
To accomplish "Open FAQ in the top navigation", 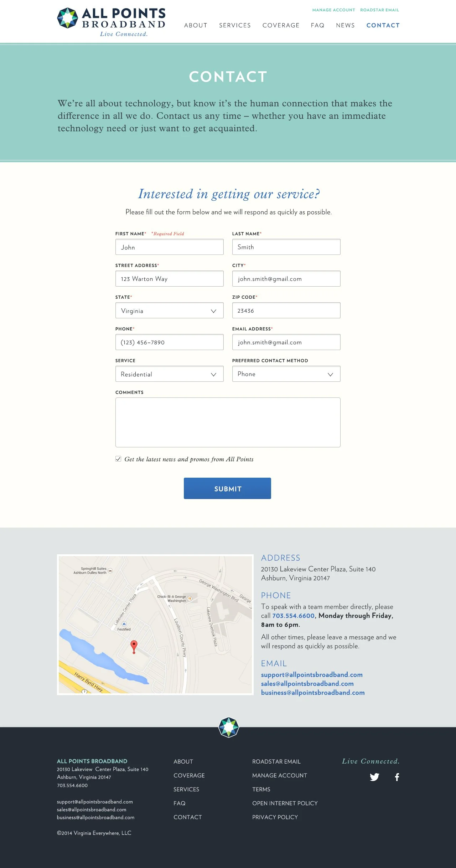I will [318, 25].
